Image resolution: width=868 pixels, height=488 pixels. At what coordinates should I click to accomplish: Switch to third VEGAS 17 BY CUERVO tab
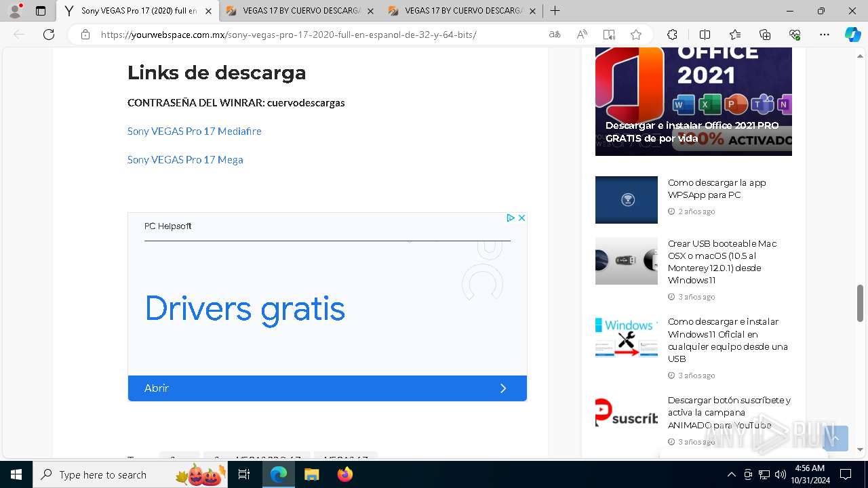pyautogui.click(x=462, y=11)
